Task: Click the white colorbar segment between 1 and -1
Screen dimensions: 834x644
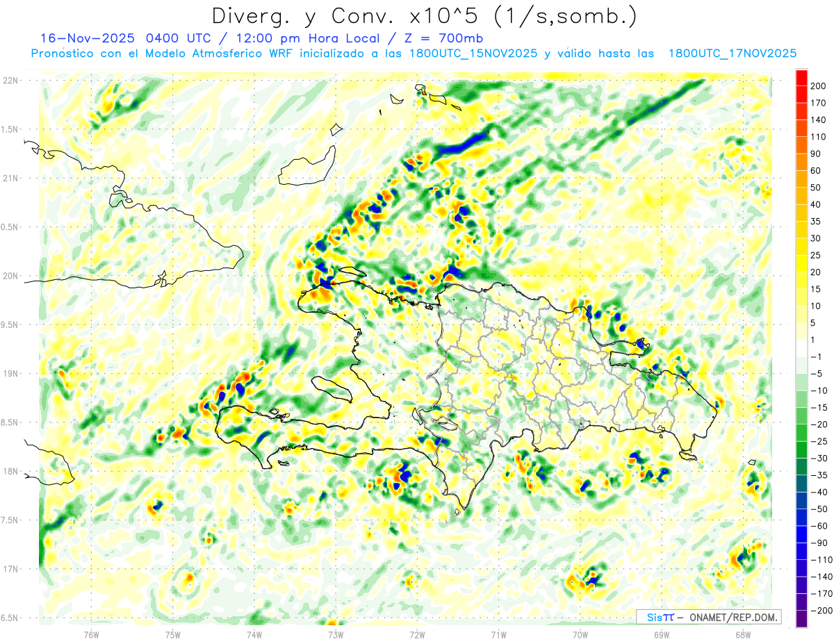Action: [801, 348]
